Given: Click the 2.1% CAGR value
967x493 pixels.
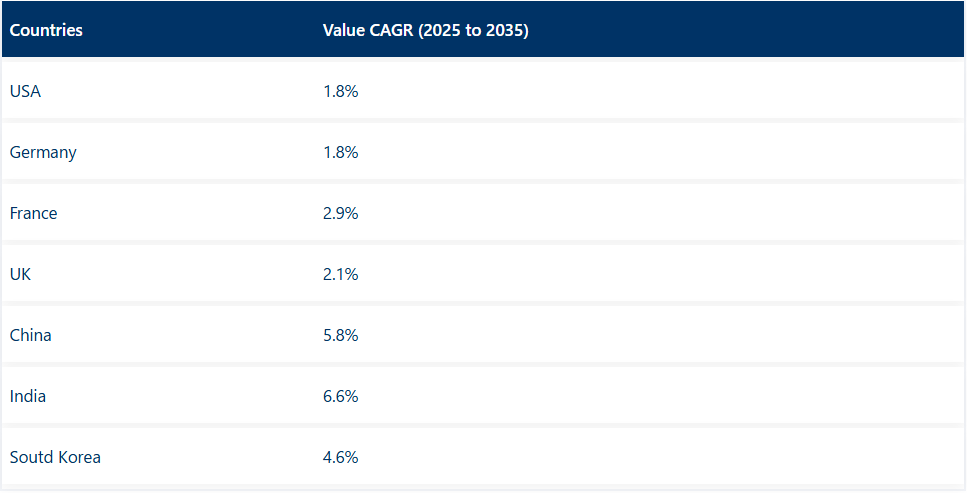Looking at the screenshot, I should pos(340,274).
